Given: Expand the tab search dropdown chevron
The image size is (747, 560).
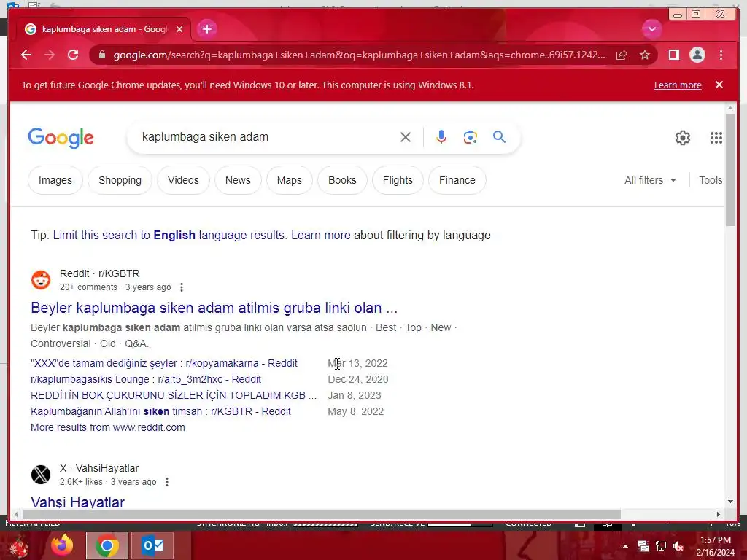Looking at the screenshot, I should [651, 29].
